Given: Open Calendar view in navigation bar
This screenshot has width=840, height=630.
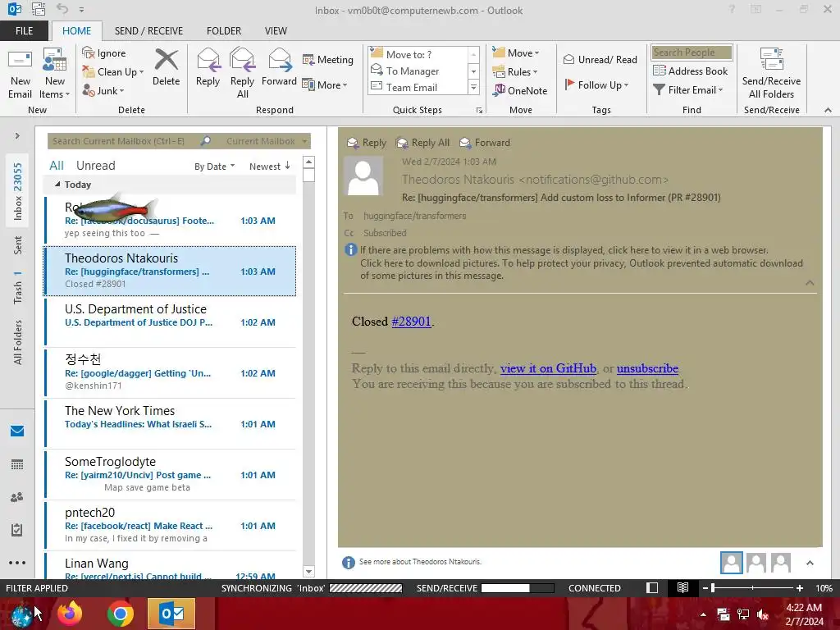Looking at the screenshot, I should [17, 464].
